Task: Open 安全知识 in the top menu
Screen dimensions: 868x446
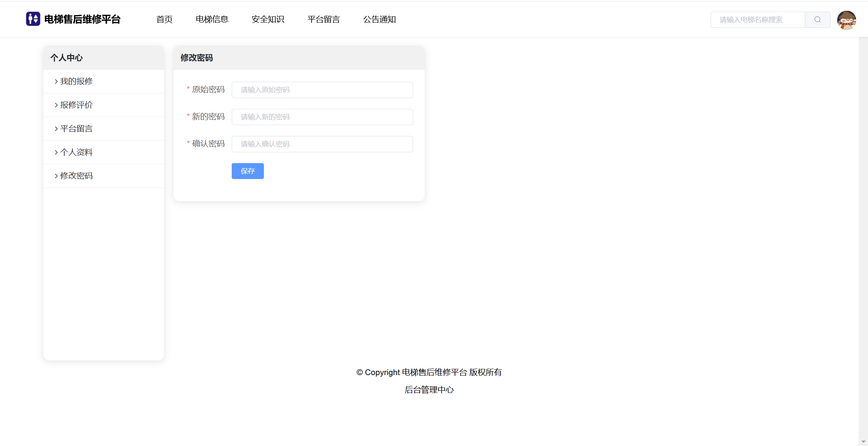Action: coord(268,19)
